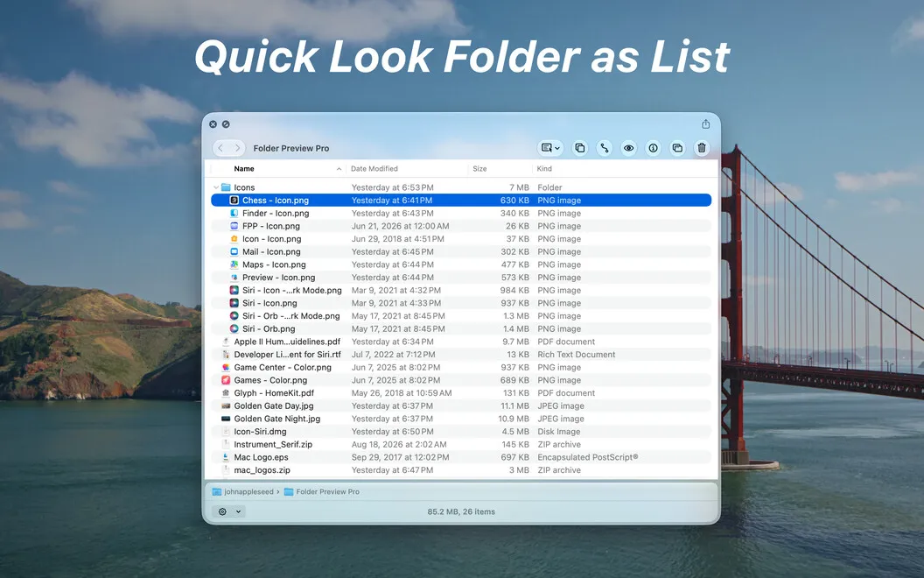This screenshot has height=578, width=924.
Task: Click the "Rich Text Document" kind text
Action: pyautogui.click(x=577, y=355)
